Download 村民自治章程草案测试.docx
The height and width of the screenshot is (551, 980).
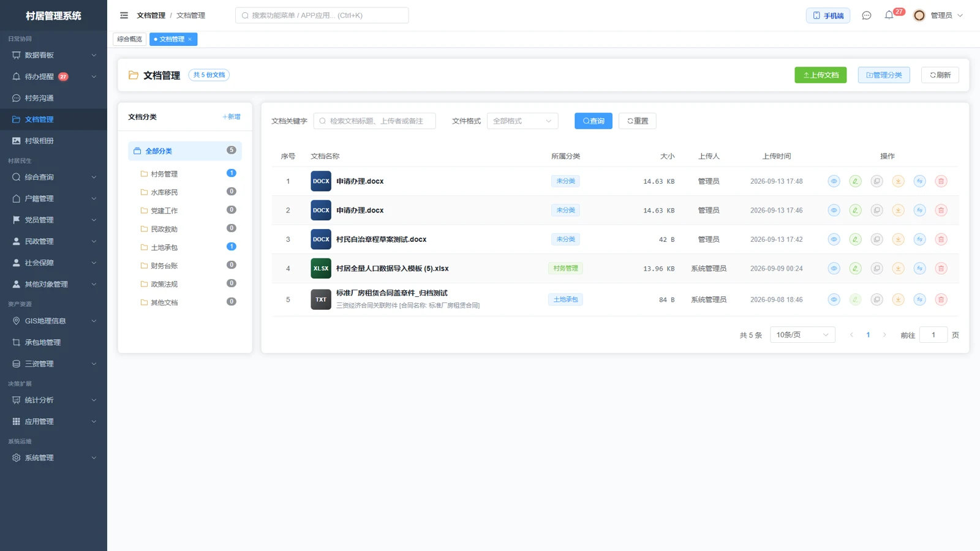tap(898, 239)
